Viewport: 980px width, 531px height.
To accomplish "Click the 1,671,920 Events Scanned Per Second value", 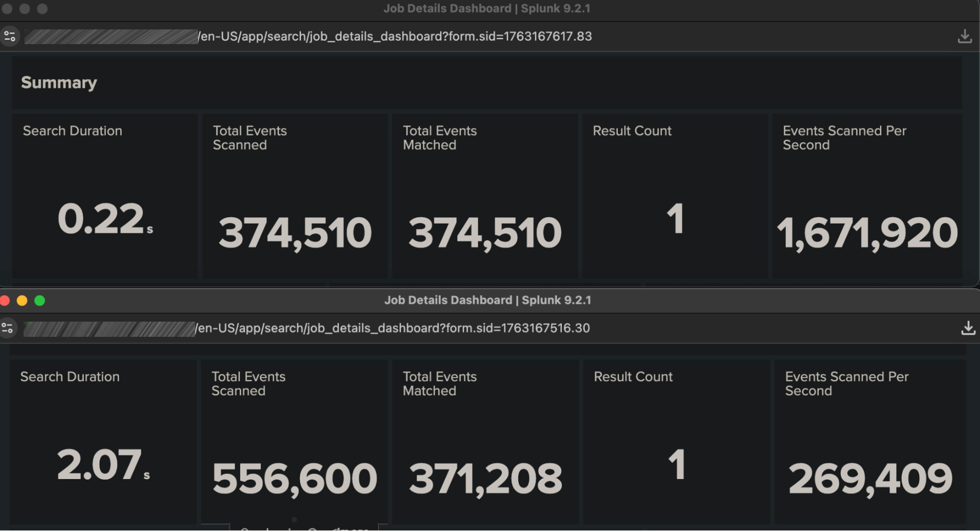I will tap(867, 233).
